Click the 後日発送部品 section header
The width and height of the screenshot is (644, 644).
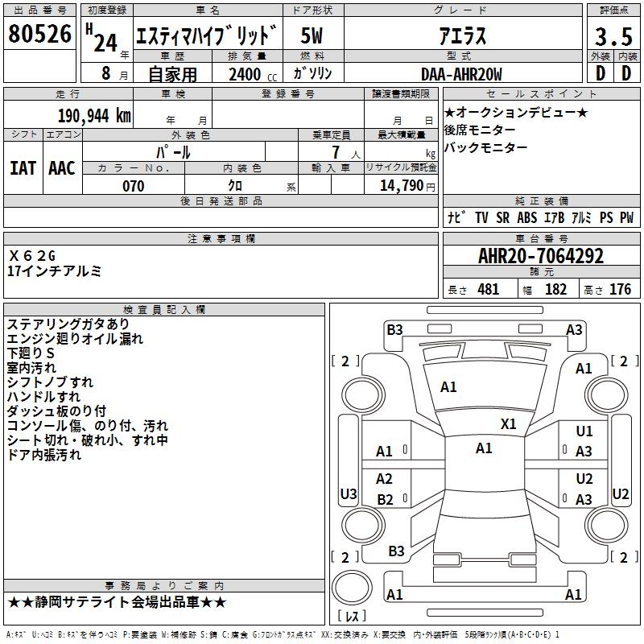coord(221,200)
